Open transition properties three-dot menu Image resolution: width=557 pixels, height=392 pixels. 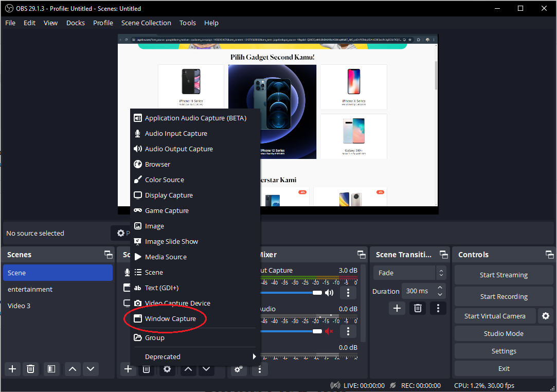point(438,308)
